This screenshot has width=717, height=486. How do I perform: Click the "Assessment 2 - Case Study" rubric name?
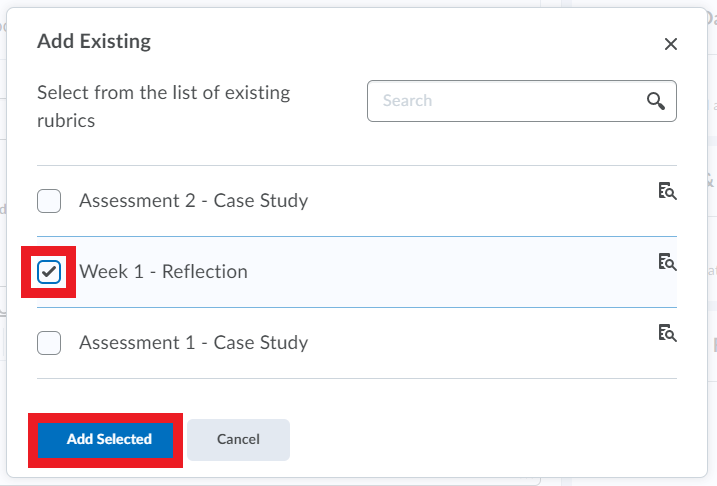(x=193, y=201)
